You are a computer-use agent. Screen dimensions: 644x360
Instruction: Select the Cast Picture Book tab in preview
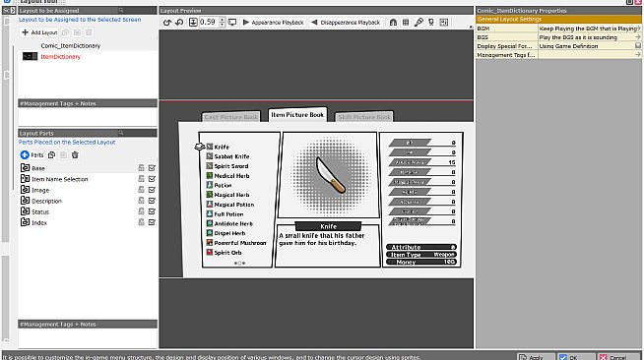click(230, 117)
